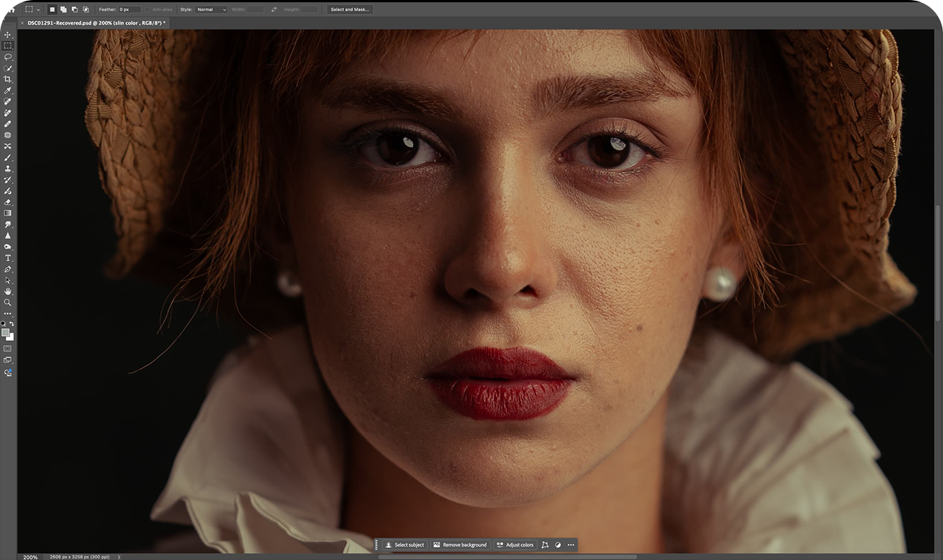The width and height of the screenshot is (943, 560).
Task: Select the Lasso tool
Action: pyautogui.click(x=8, y=57)
